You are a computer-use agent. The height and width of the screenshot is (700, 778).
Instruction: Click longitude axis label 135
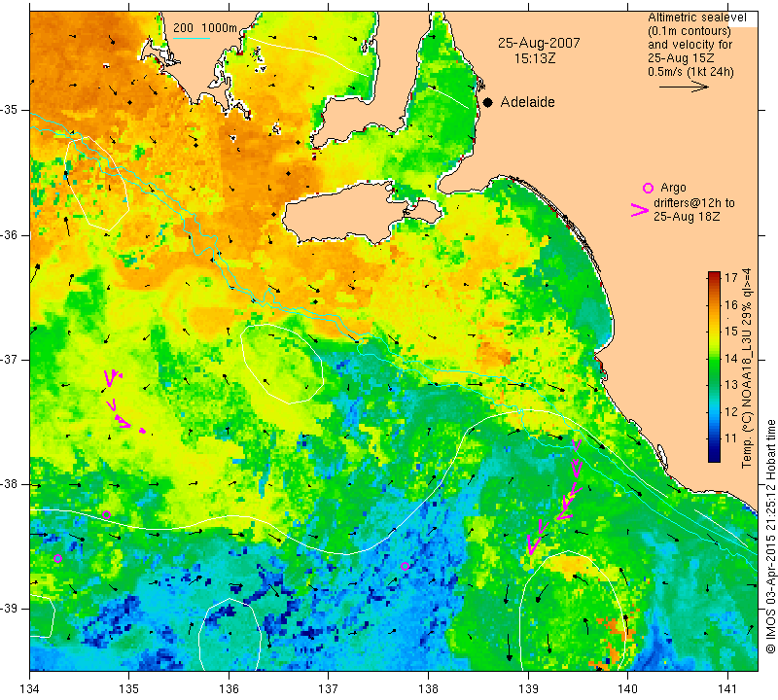coord(129,689)
